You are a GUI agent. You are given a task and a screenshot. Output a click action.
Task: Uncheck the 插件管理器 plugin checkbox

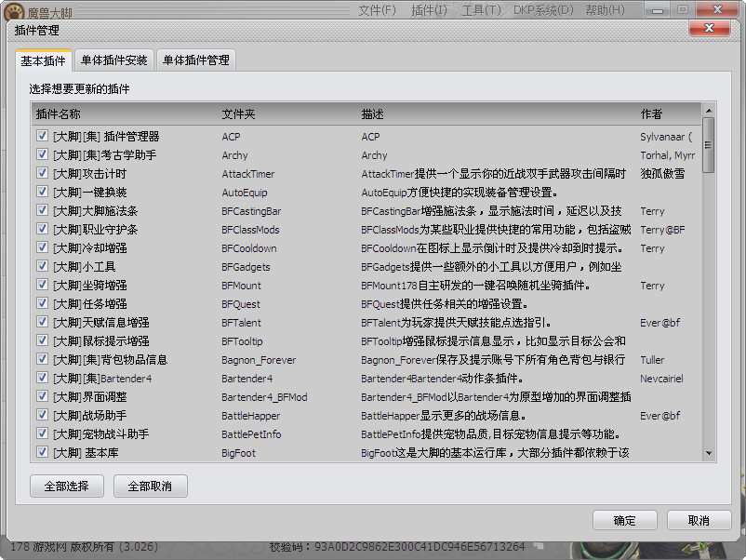click(x=42, y=136)
